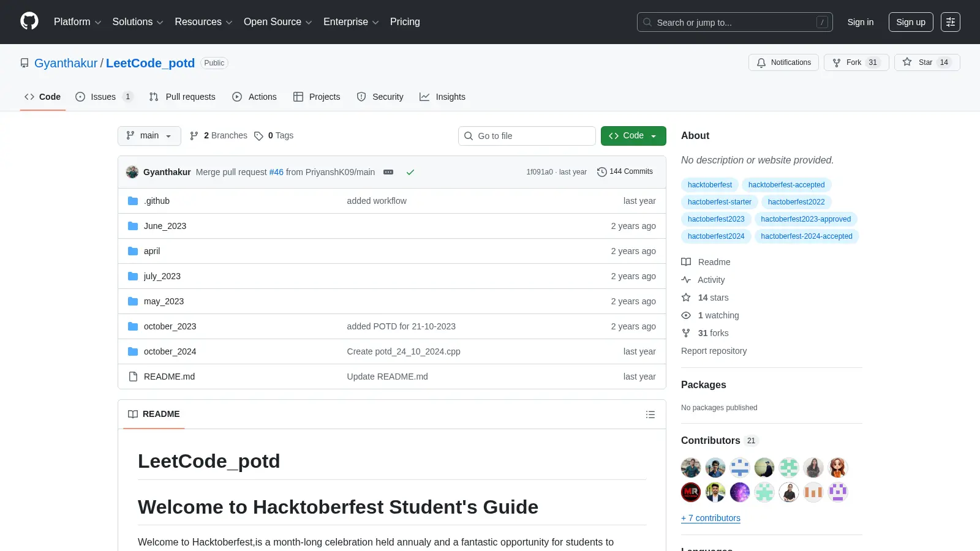Click the README.md file icon
980x551 pixels.
click(133, 377)
